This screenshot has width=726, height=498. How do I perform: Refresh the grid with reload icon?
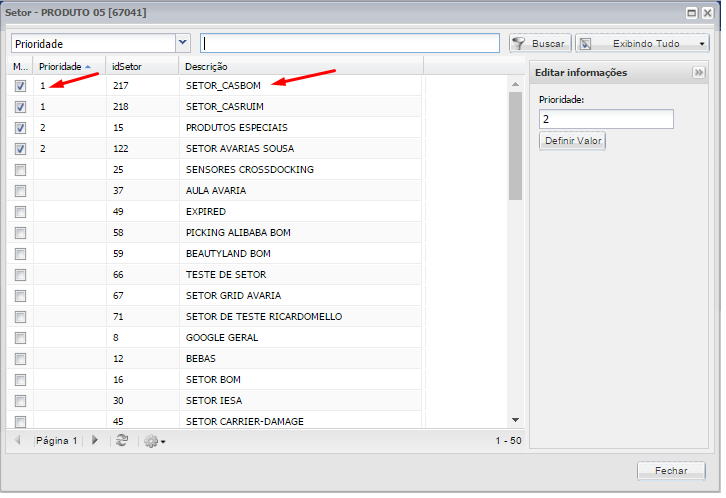122,440
